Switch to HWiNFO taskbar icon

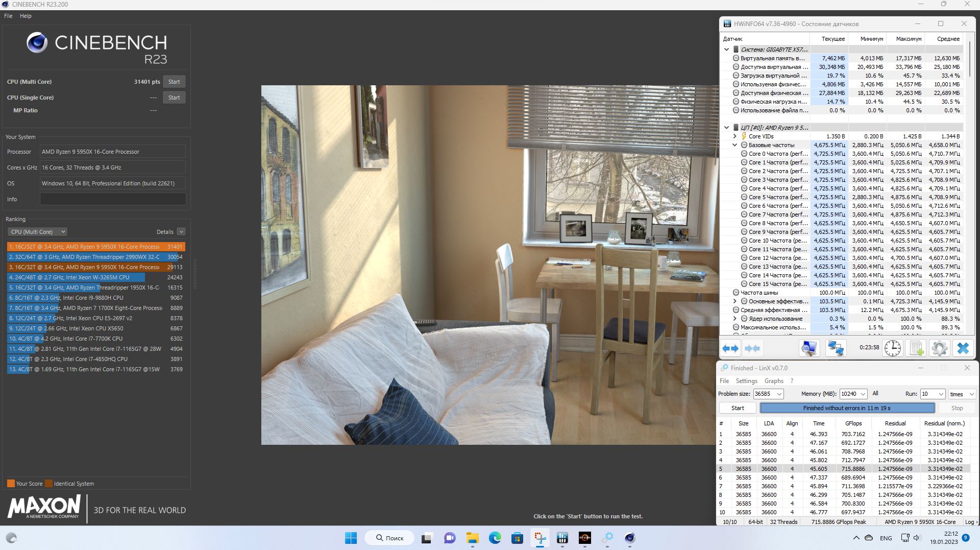click(562, 538)
